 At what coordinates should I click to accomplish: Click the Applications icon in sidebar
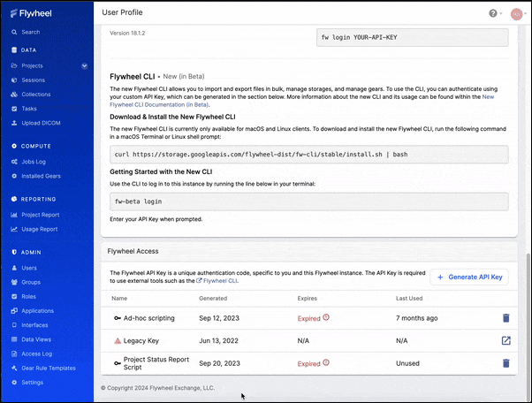[14, 311]
